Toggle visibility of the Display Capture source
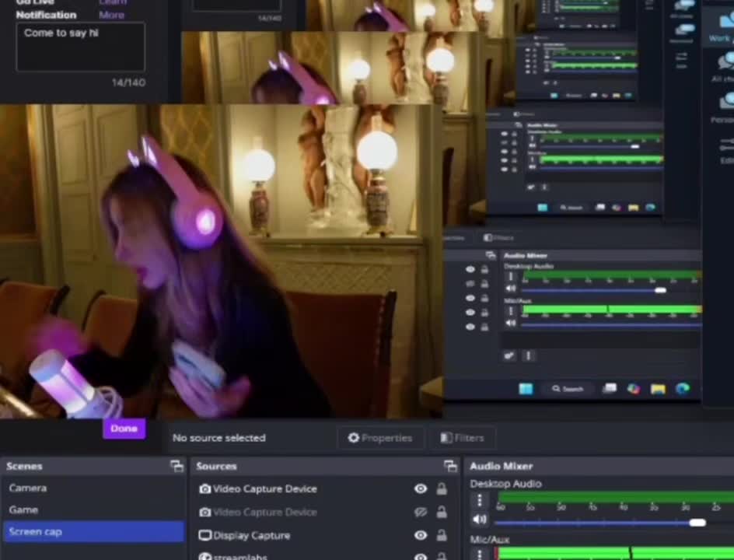This screenshot has width=734, height=560. tap(421, 535)
